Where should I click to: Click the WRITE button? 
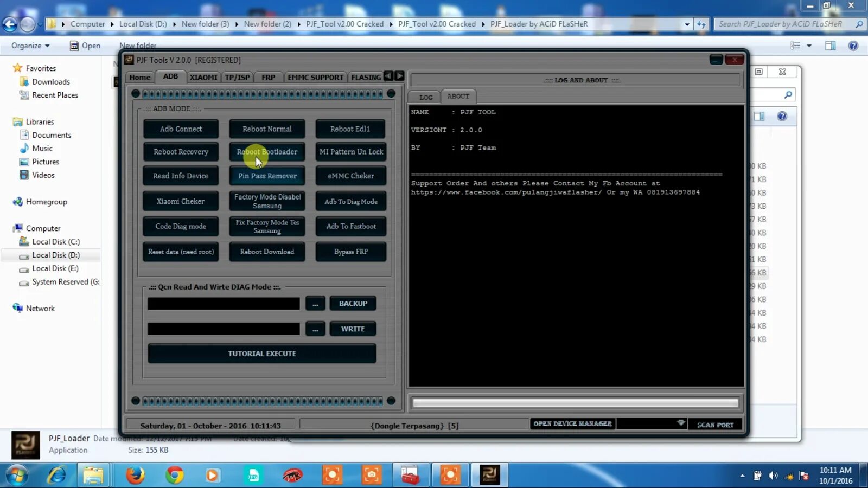353,329
